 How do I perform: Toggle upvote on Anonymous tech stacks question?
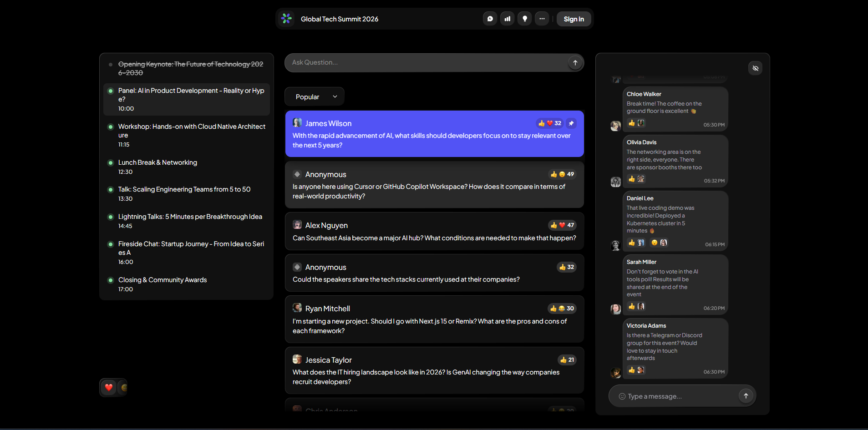pyautogui.click(x=566, y=267)
